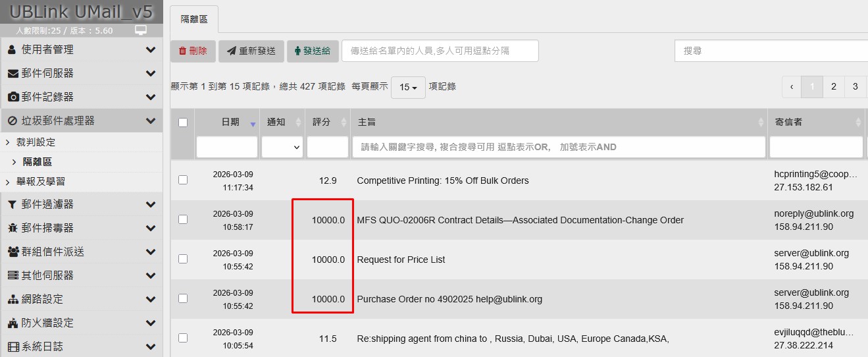
Task: Click the monitor icon in header
Action: (x=140, y=30)
